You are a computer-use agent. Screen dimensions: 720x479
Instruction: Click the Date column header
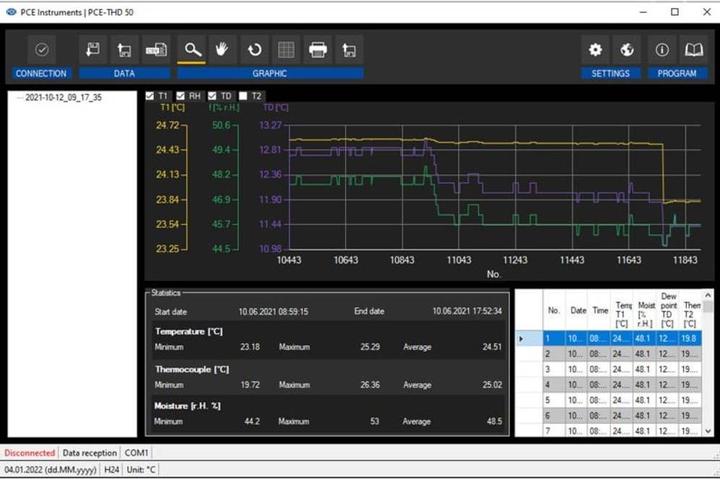click(578, 310)
